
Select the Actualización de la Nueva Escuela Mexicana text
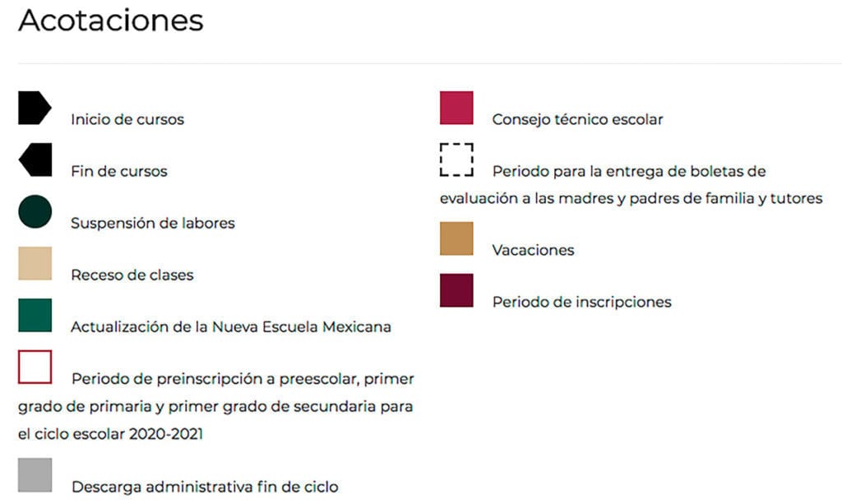[x=231, y=327]
